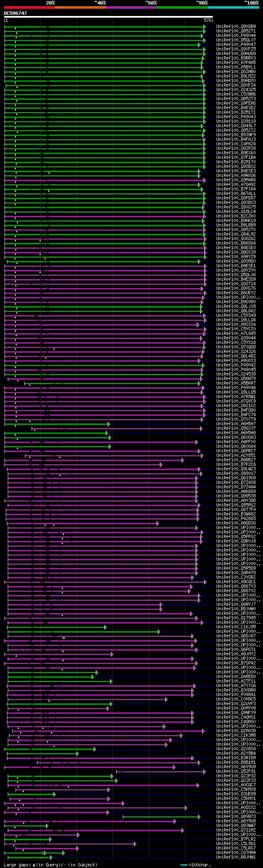Screen dimensions: 263x868
Task: Select the UniRef100_O24325 label
Action: pyautogui.click(x=236, y=90)
